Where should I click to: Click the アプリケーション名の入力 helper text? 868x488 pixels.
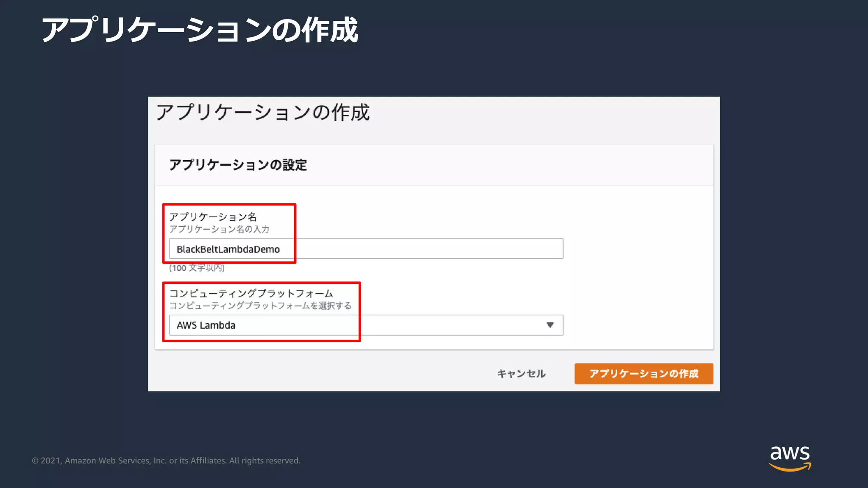[x=220, y=229]
